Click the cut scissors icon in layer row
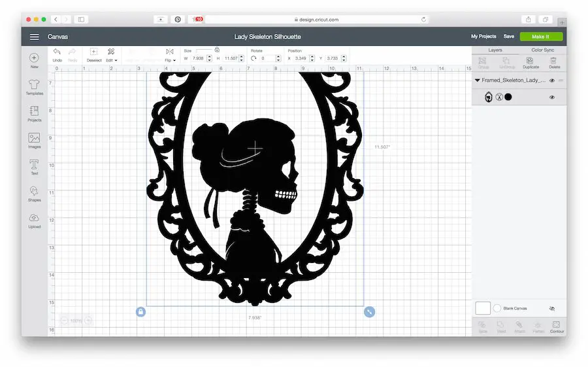 [x=499, y=97]
